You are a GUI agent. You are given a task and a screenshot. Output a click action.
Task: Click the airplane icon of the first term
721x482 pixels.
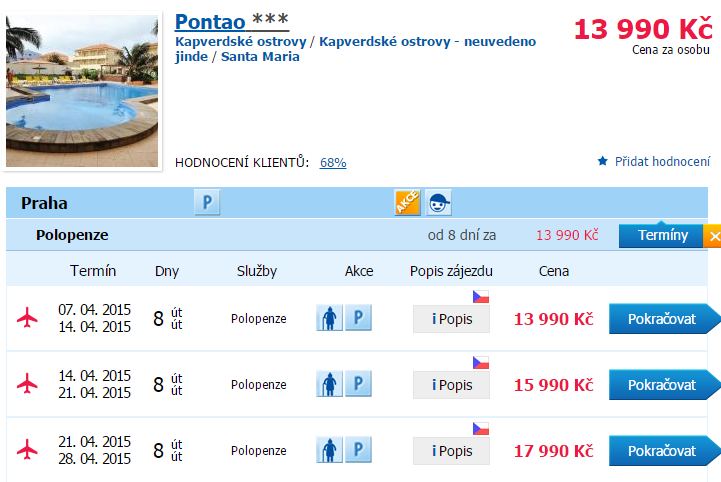tap(27, 318)
